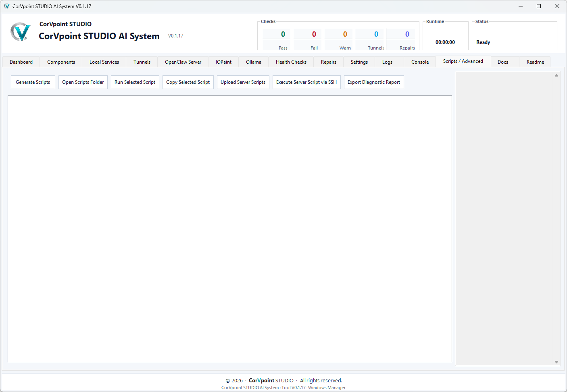The height and width of the screenshot is (392, 567).
Task: Click title bar CorVpoint app icon
Action: pyautogui.click(x=6, y=6)
